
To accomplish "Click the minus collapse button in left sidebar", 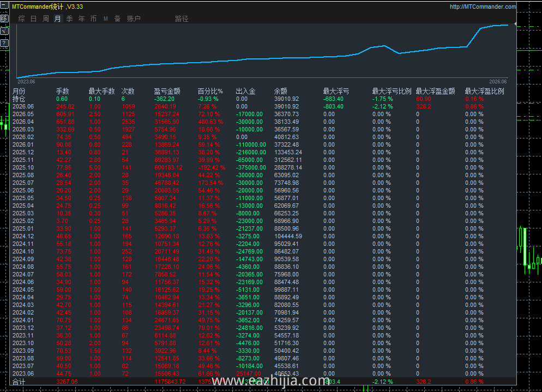I will click(4, 5).
